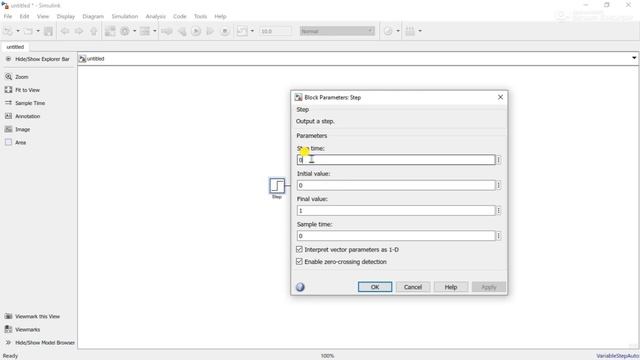Click Hide/Show Explorer Bar icon
The height and width of the screenshot is (360, 640).
tap(8, 59)
